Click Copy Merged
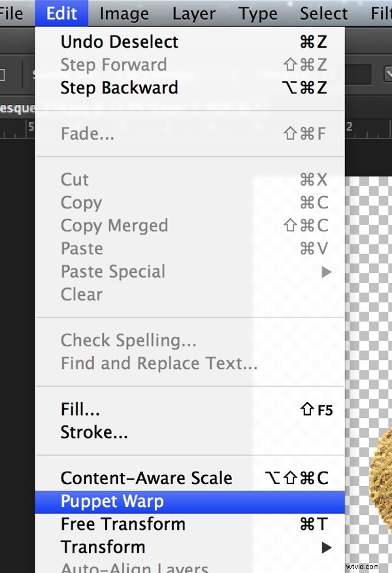392x573 pixels. (x=114, y=225)
